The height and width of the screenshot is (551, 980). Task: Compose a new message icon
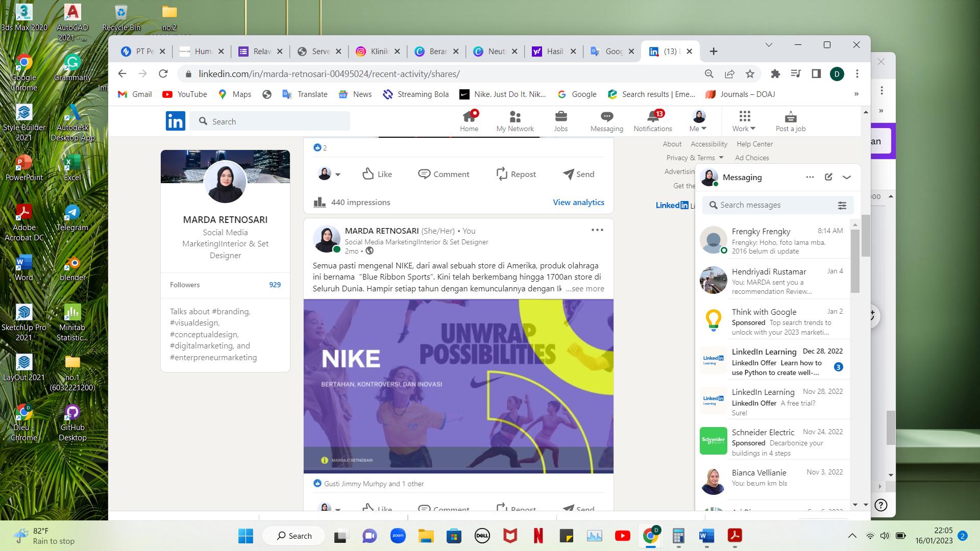828,177
